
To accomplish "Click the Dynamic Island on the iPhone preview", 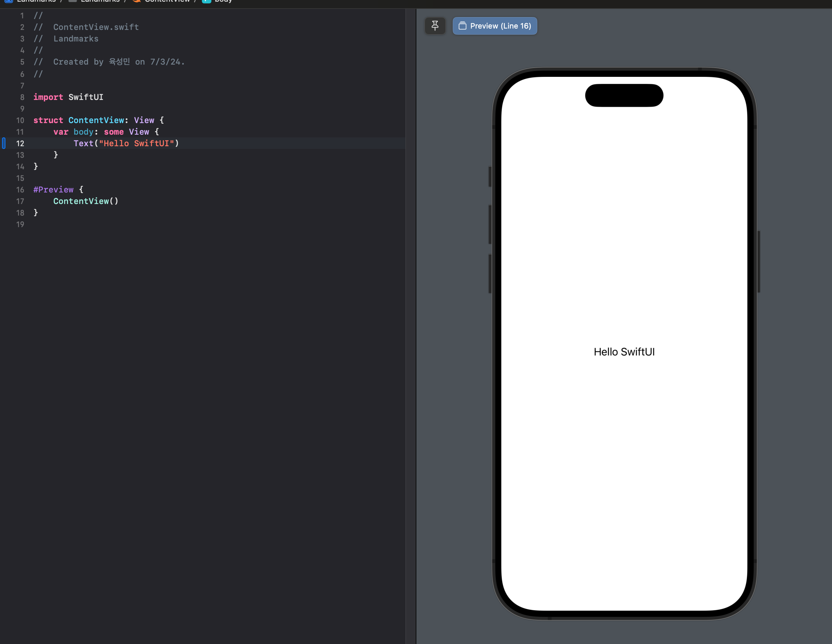I will pos(624,95).
